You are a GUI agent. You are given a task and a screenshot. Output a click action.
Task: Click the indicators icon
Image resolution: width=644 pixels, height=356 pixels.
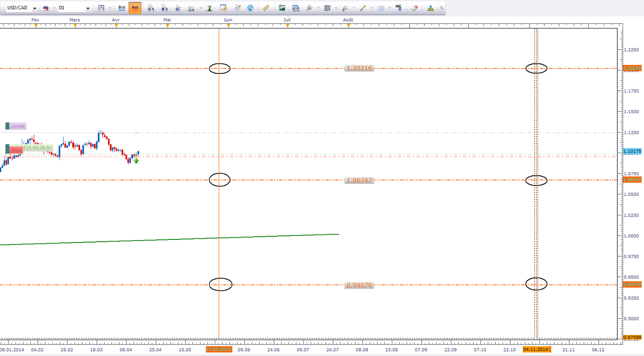pyautogui.click(x=310, y=8)
